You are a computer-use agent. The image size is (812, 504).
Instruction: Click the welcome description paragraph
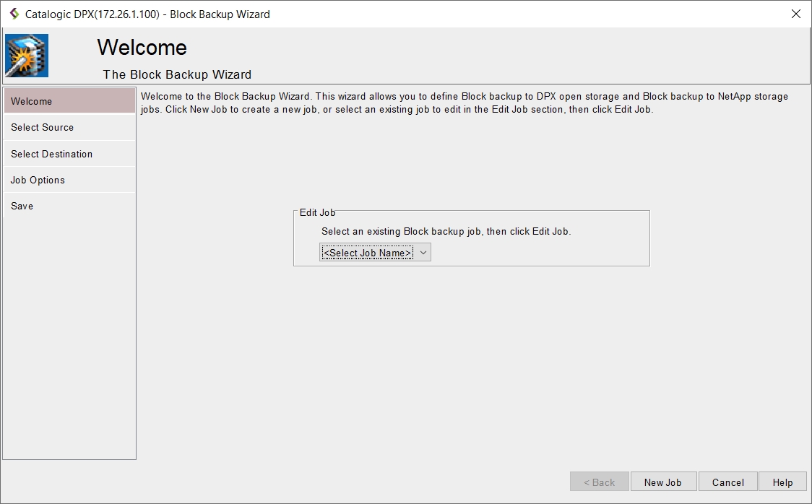pyautogui.click(x=462, y=103)
